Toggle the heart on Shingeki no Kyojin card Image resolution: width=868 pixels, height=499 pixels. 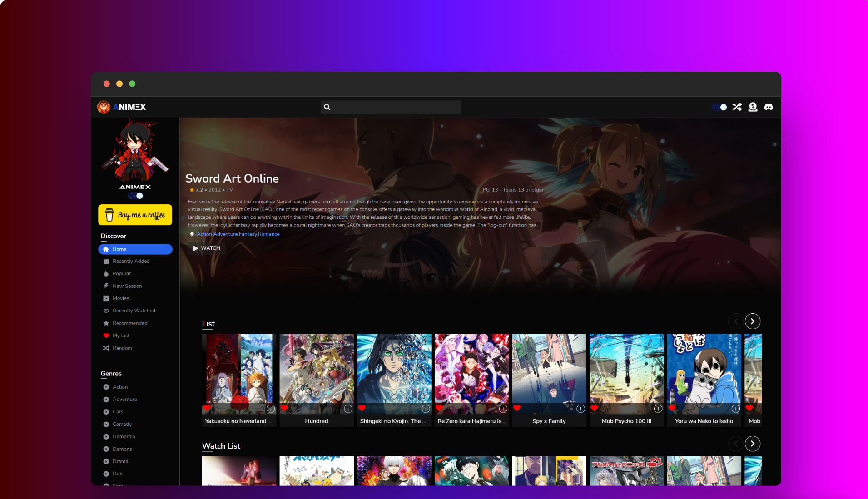pyautogui.click(x=362, y=408)
